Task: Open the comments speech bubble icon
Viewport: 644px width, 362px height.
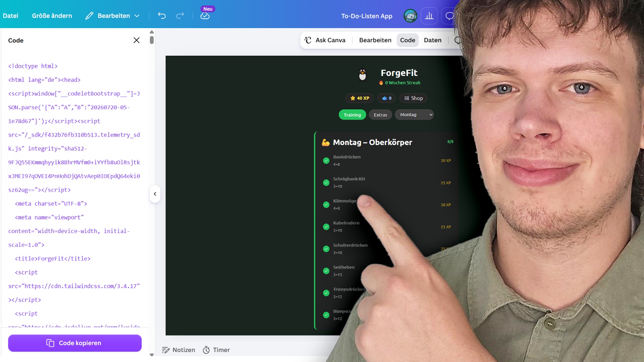Action: click(x=449, y=16)
